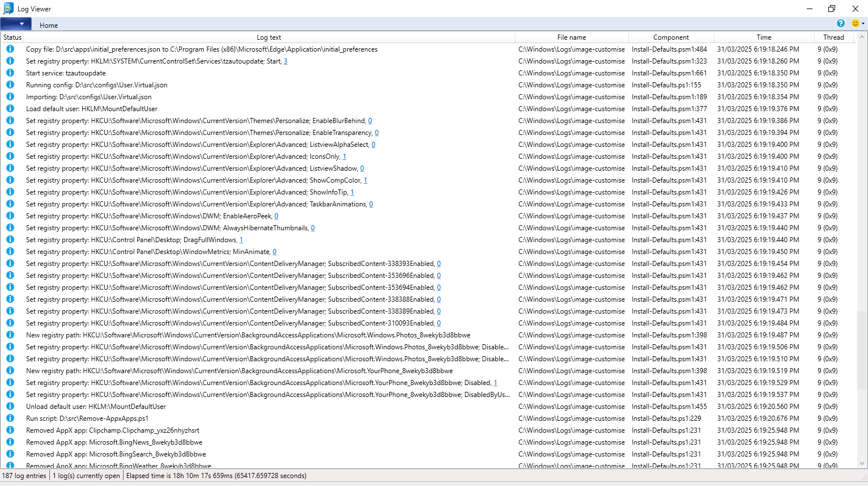Click the info icon for TaskbarAnimations row
The image size is (868, 486).
tap(10, 204)
